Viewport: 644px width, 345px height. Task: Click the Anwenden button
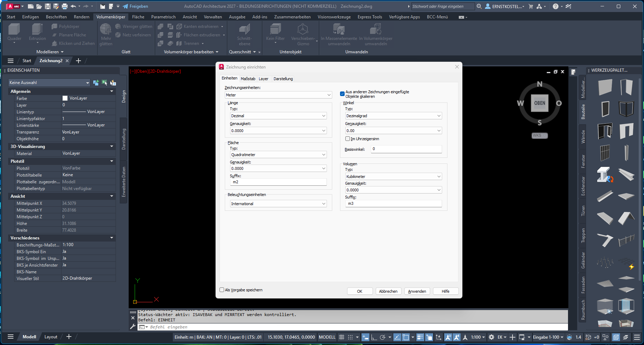417,291
